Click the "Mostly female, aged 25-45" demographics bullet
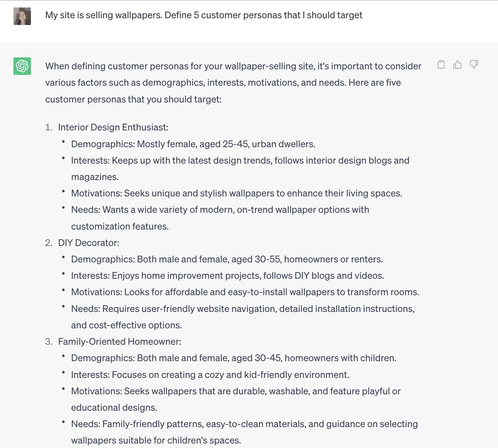Image resolution: width=498 pixels, height=448 pixels. 193,144
